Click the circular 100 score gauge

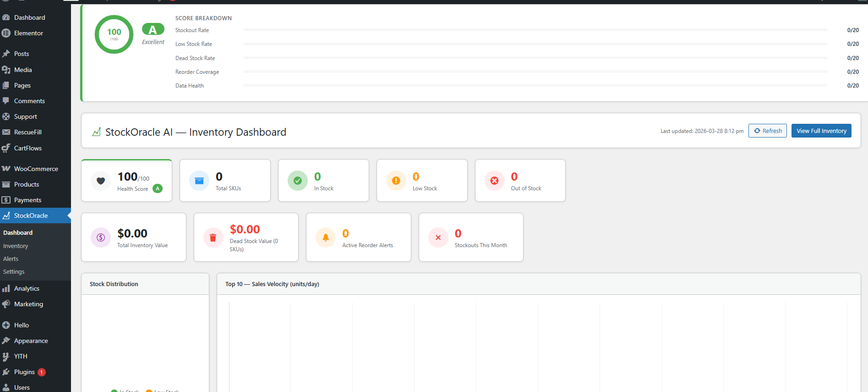click(x=114, y=34)
